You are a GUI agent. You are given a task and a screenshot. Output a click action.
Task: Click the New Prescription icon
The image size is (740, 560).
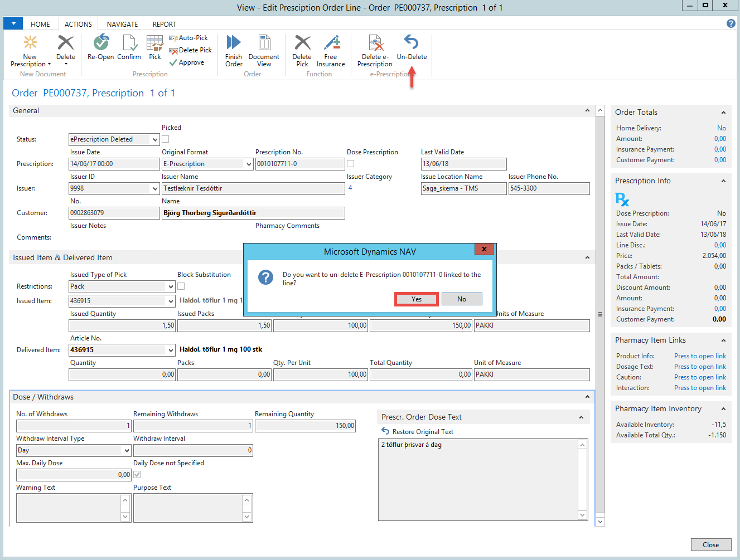click(30, 43)
